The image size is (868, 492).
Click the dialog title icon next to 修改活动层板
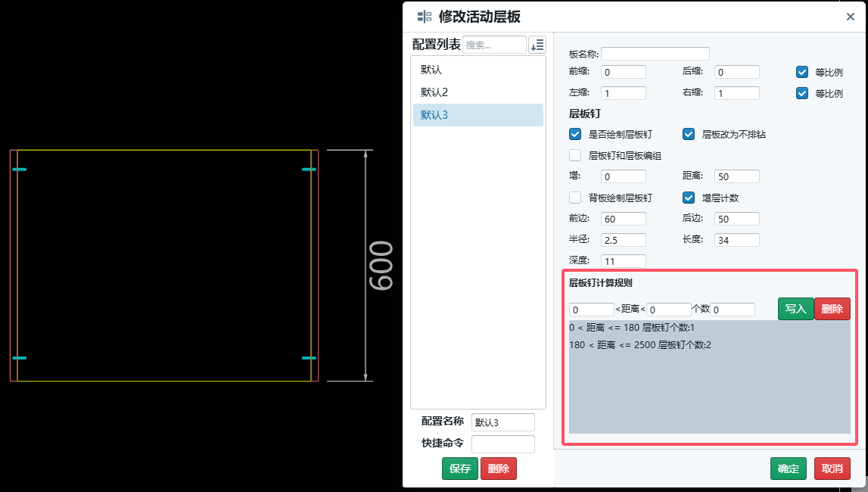click(x=425, y=17)
